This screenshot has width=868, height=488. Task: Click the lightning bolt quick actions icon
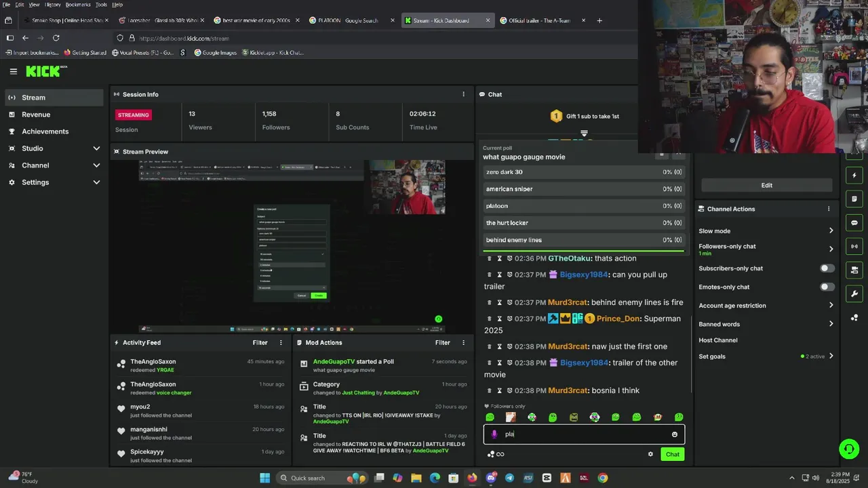click(854, 176)
